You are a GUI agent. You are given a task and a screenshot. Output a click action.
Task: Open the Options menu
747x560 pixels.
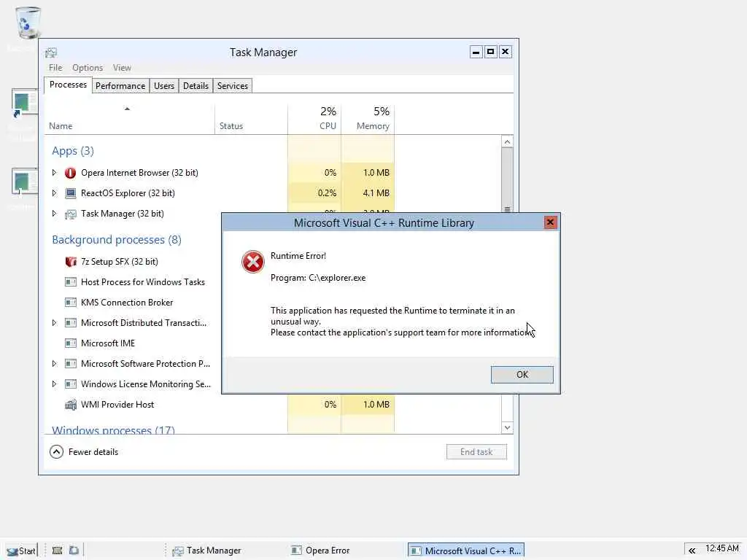[88, 68]
